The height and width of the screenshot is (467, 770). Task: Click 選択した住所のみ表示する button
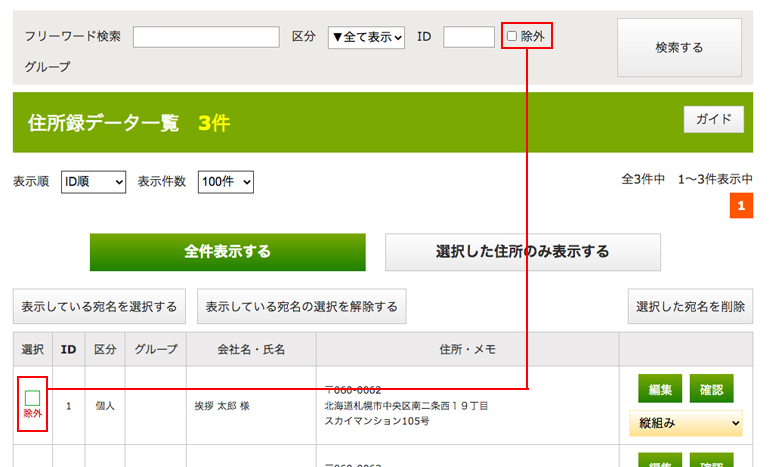coord(522,252)
